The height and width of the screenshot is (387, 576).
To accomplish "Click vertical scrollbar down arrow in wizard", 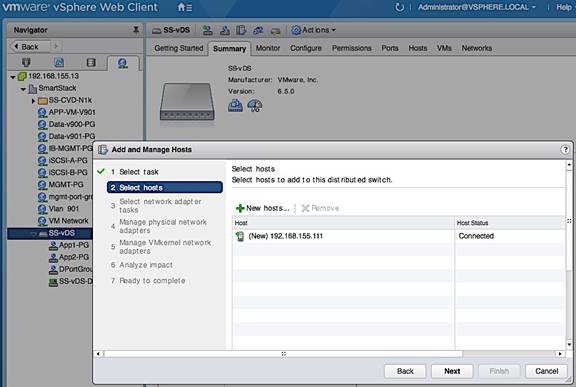I will 569,344.
